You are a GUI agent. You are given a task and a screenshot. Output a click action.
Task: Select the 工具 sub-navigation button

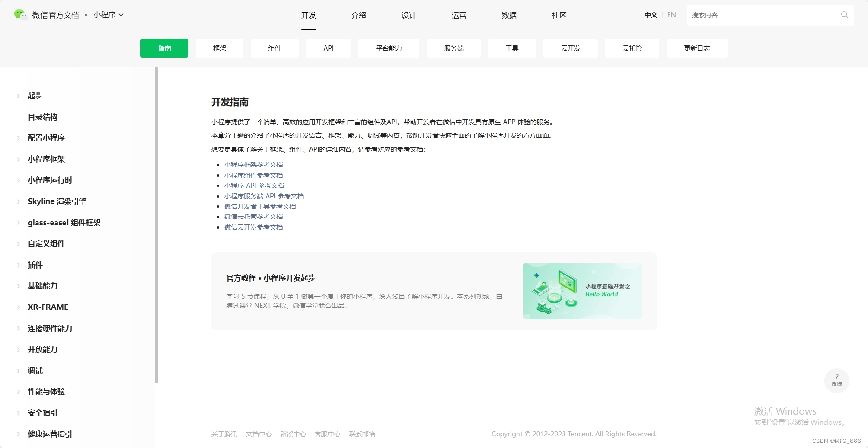(x=512, y=48)
